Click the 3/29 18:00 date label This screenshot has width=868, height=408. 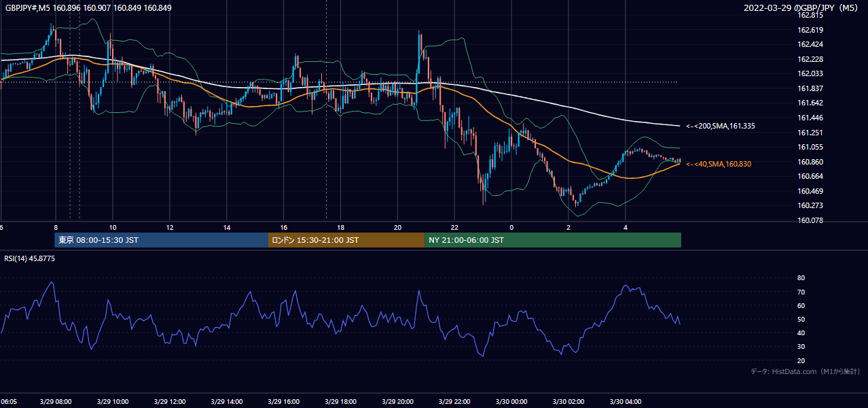(340, 401)
